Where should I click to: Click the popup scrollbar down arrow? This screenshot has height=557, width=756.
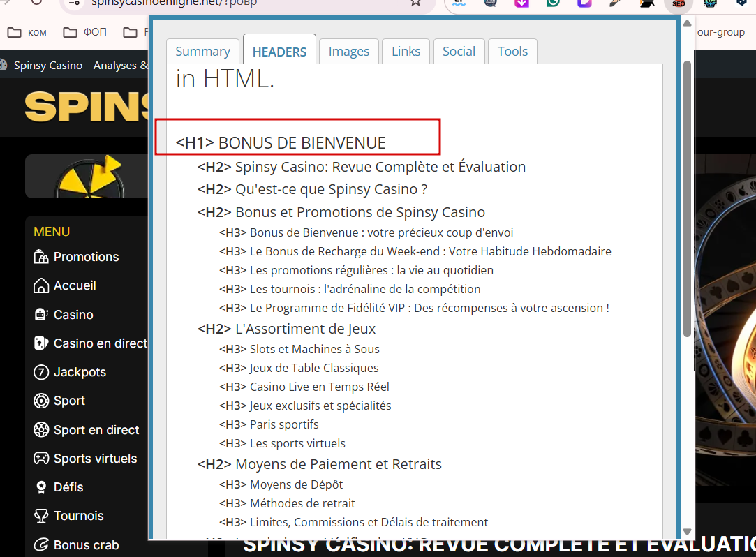coord(687,531)
